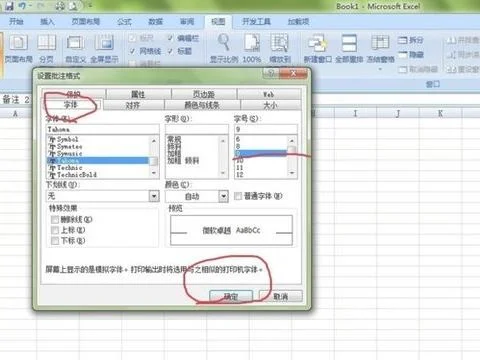Select the Technic font in the list
Viewport: 480px width, 360px height.
[x=97, y=168]
